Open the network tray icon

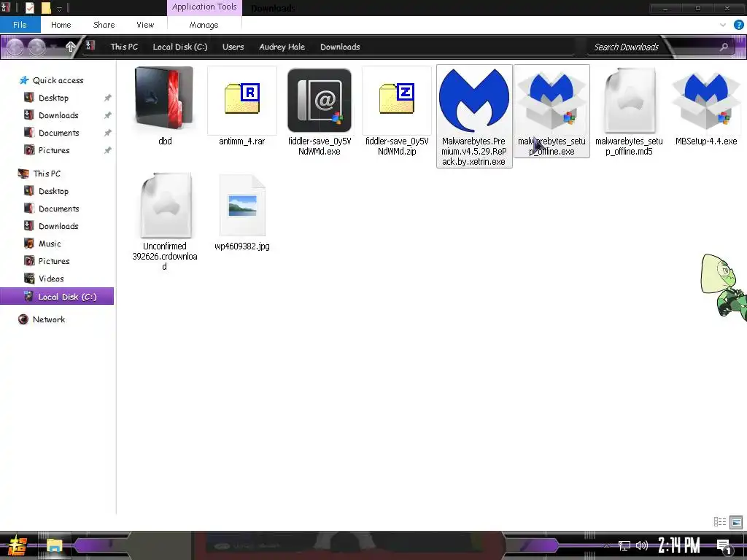click(x=624, y=545)
